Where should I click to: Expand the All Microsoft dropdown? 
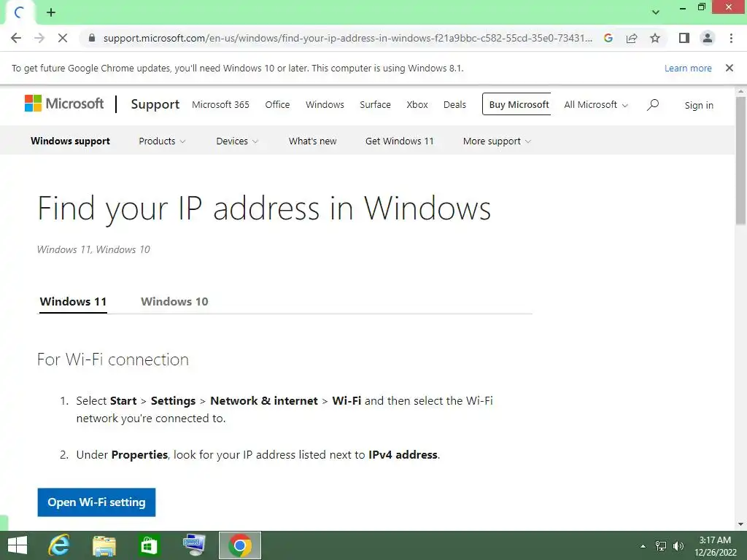point(596,105)
